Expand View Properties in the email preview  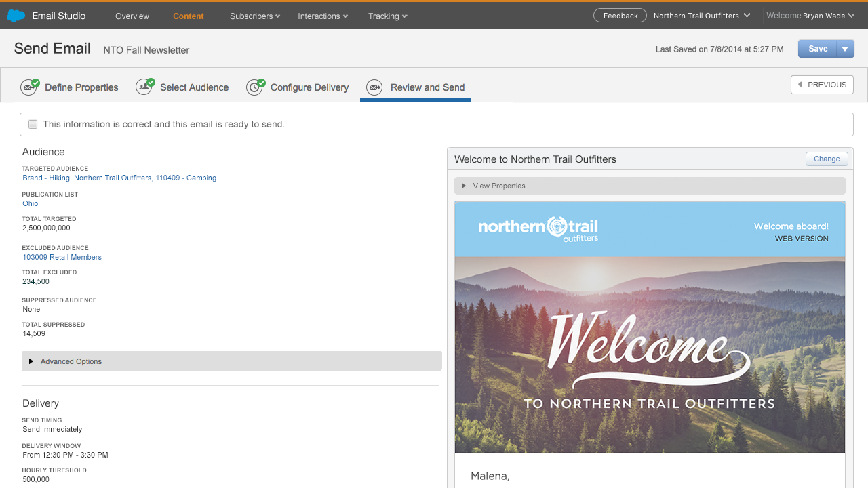(x=650, y=186)
